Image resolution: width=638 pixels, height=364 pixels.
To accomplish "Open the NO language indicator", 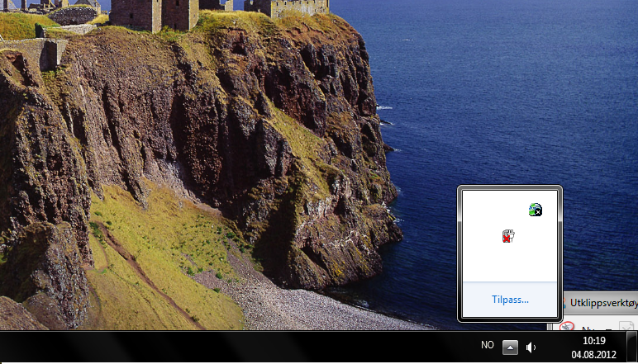I will pyautogui.click(x=487, y=345).
